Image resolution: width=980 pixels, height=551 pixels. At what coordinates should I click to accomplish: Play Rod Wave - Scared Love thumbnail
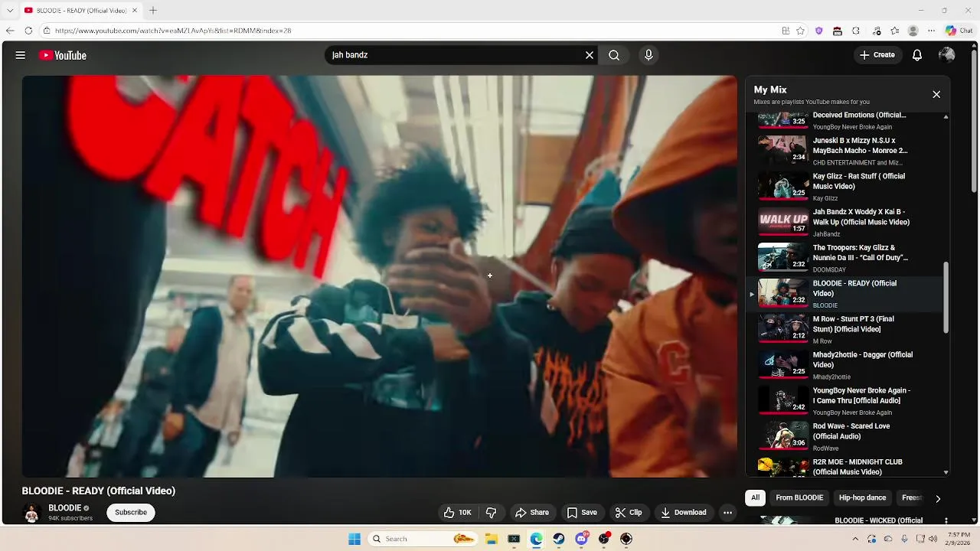782,436
